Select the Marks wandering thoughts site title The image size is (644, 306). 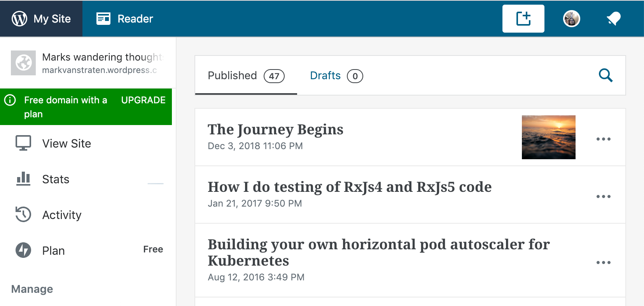(x=103, y=57)
